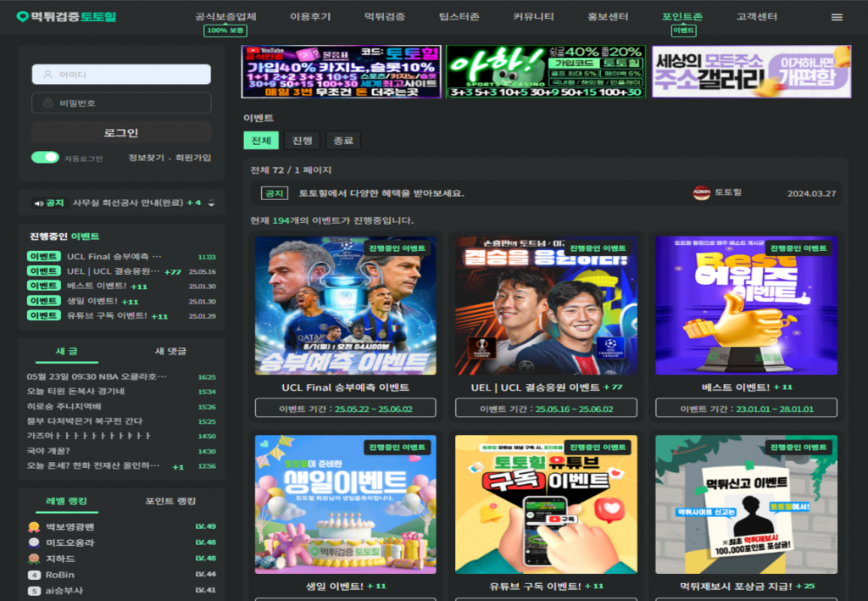The image size is (868, 601).
Task: Click 이벤트 badge on UCL Final 승부예측 row
Action: coord(44,256)
